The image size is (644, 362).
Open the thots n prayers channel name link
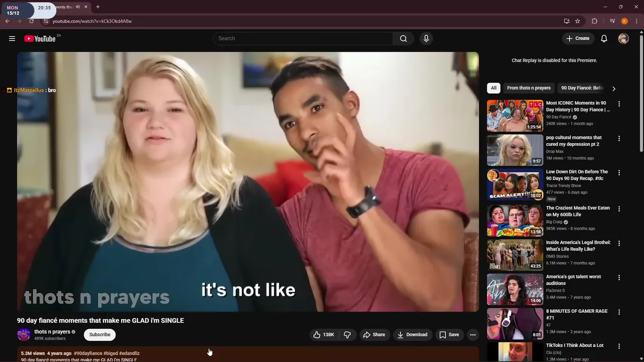(52, 332)
